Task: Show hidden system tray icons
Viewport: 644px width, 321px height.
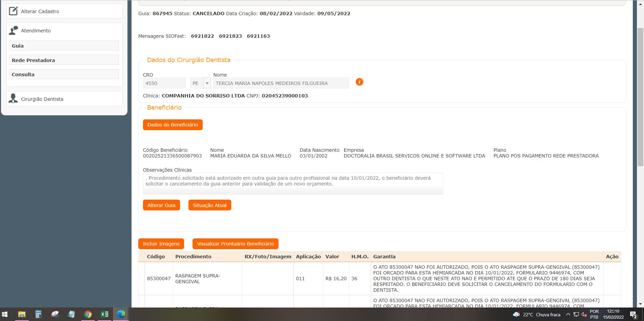Action: [x=568, y=315]
